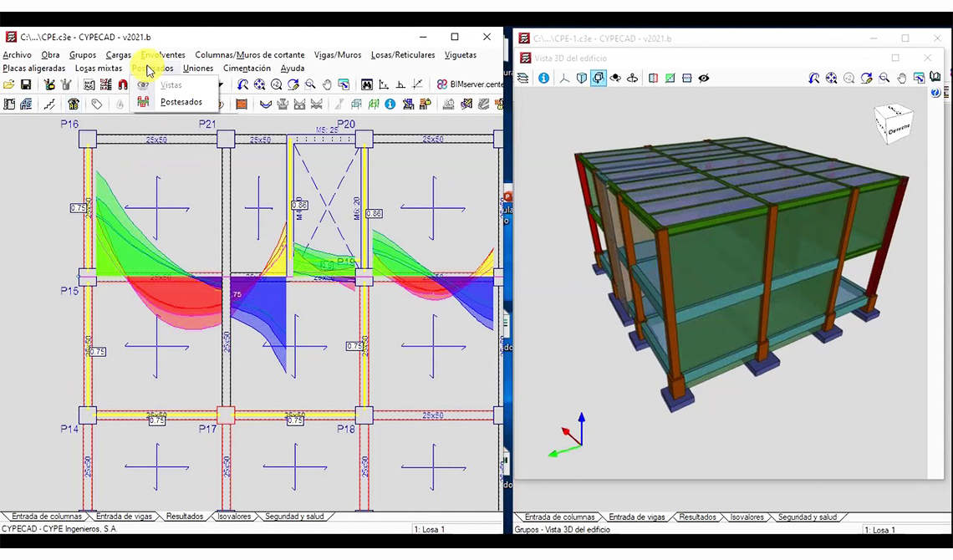This screenshot has width=953, height=560.
Task: Open the Placas aligeradas menu
Action: tap(34, 68)
